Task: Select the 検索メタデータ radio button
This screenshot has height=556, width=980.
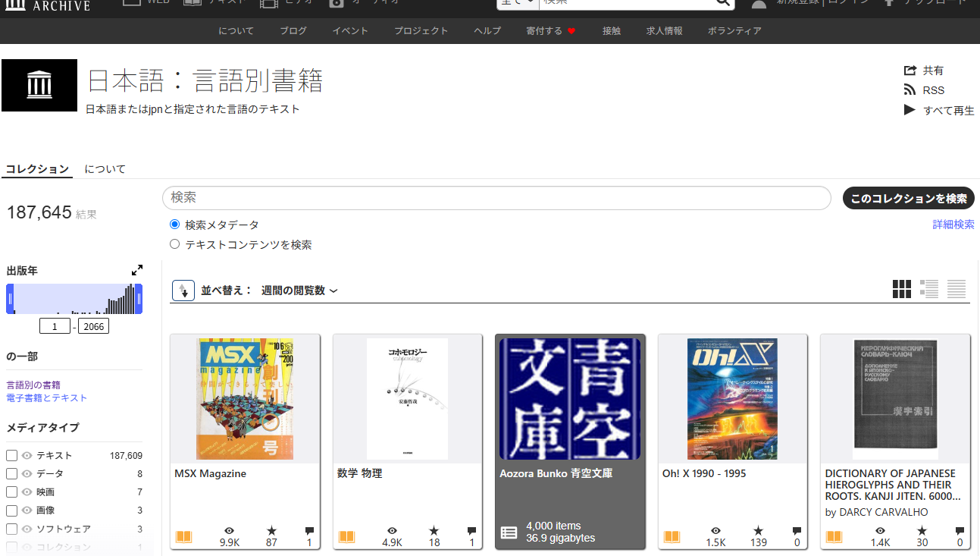Action: [x=175, y=225]
